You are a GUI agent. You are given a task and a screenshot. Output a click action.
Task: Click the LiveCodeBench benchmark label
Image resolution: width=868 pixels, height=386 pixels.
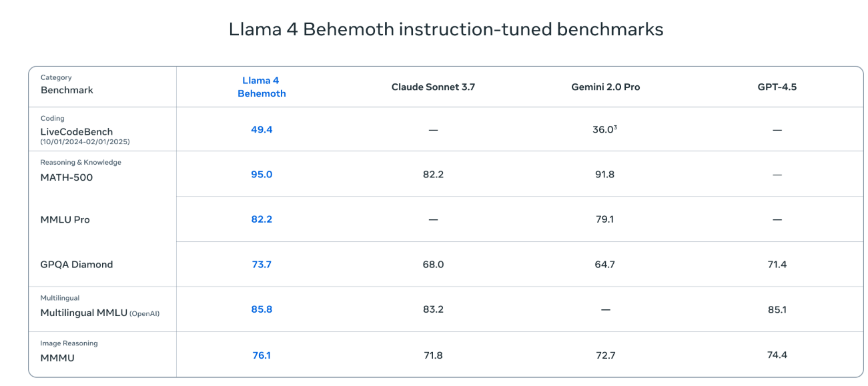point(77,132)
